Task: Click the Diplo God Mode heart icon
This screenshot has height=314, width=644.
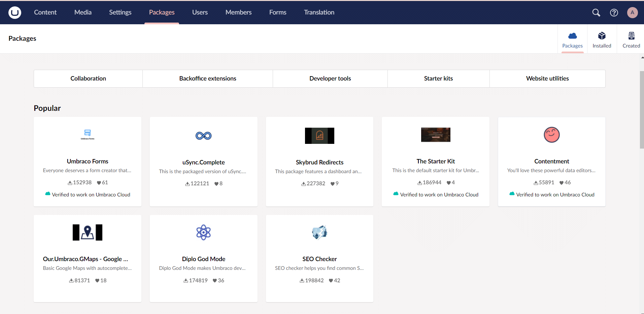Action: pyautogui.click(x=215, y=281)
